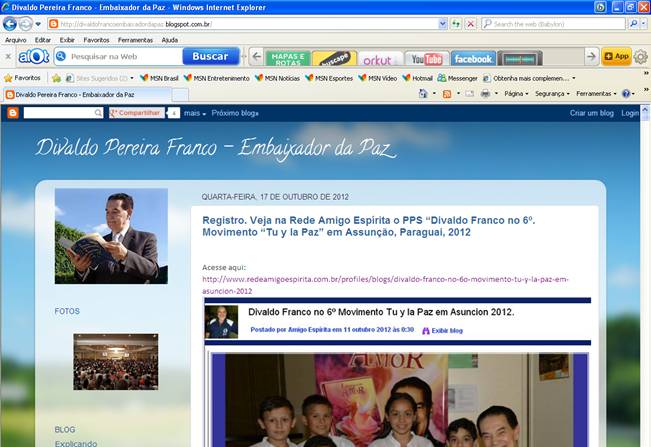Open the MSN Notícias favorite
651x447 pixels.
click(277, 78)
